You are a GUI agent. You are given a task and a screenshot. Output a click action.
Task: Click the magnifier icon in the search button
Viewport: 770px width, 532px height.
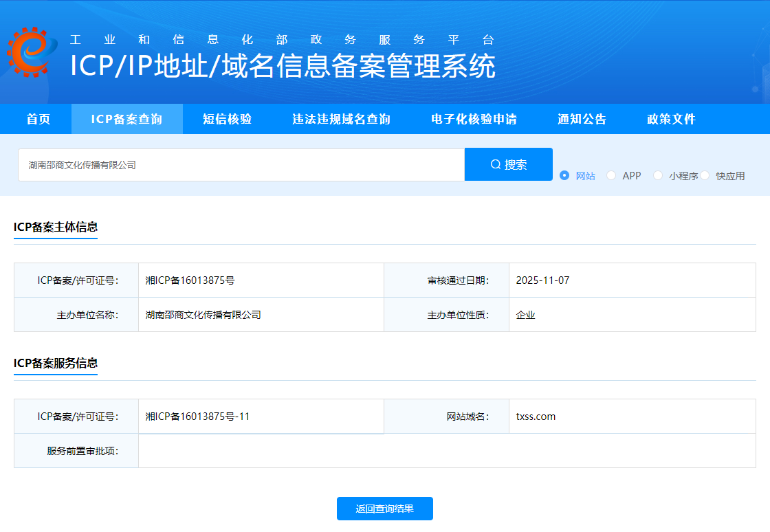coord(495,164)
